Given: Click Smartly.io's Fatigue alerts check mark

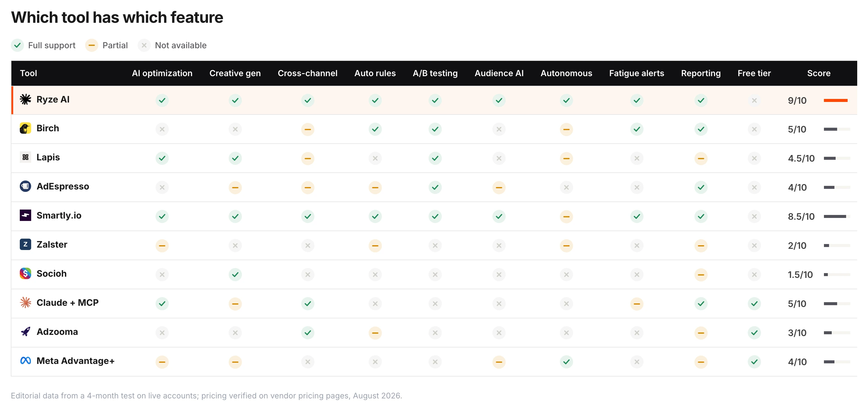Looking at the screenshot, I should 637,217.
